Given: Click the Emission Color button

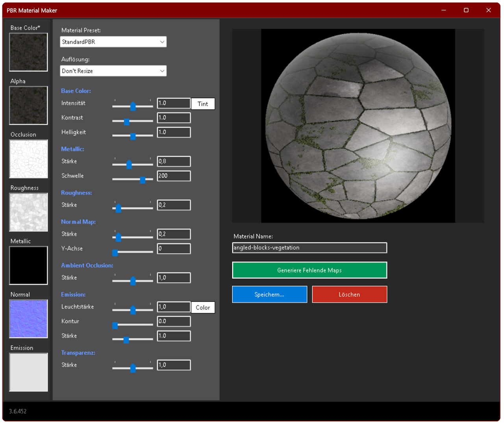Looking at the screenshot, I should coord(203,308).
